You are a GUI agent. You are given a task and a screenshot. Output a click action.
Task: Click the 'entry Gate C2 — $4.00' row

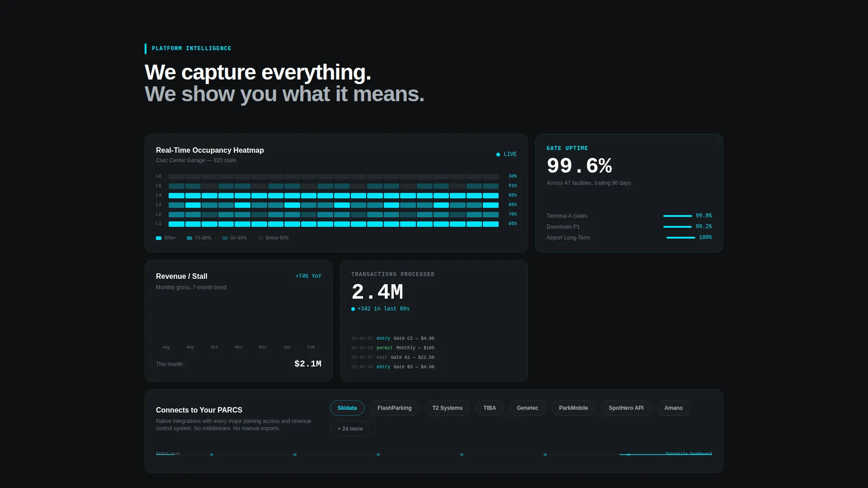coord(392,338)
